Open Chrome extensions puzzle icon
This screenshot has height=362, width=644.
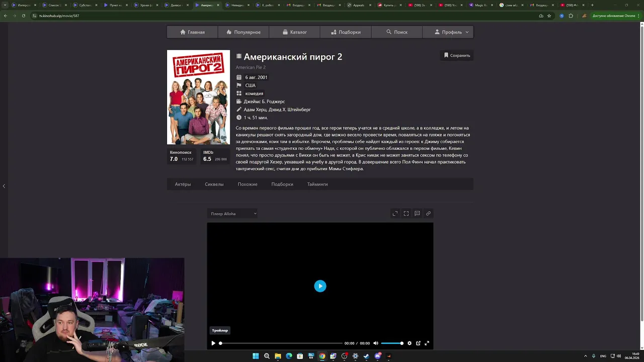tap(571, 16)
